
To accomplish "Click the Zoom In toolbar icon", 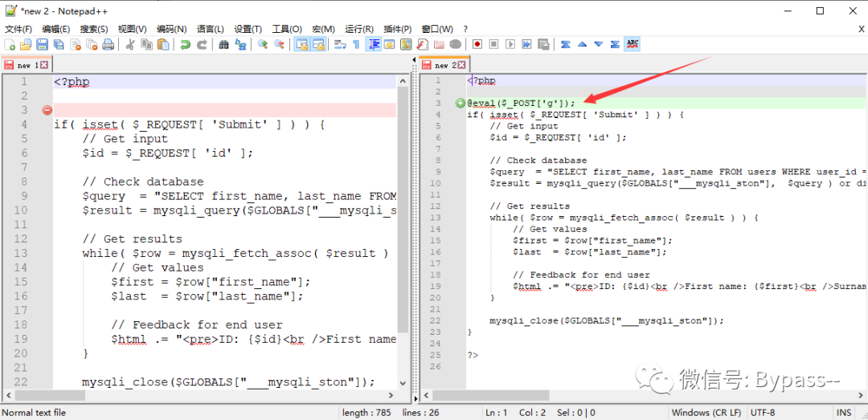I will coord(262,44).
